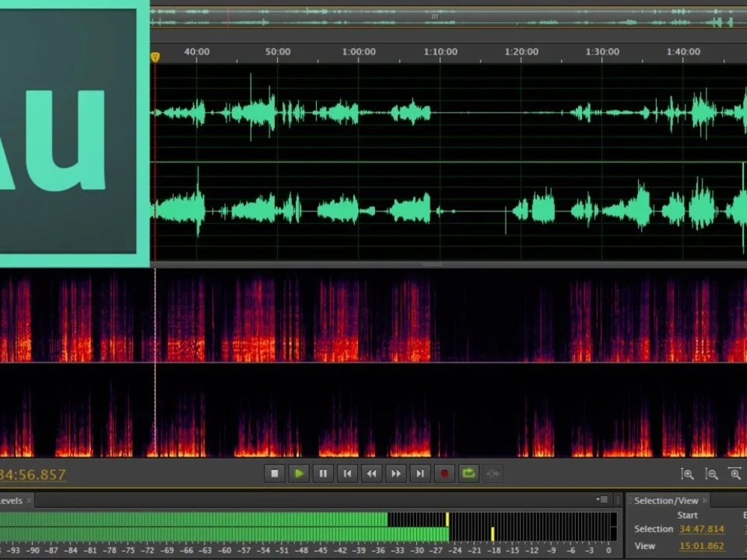
Task: Click the 'View' row label
Action: tap(645, 546)
